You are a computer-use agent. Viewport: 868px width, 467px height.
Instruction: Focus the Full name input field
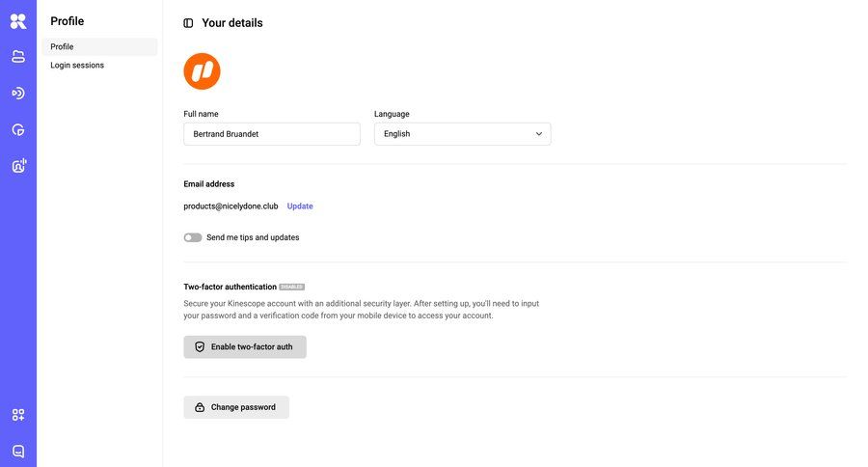(272, 134)
